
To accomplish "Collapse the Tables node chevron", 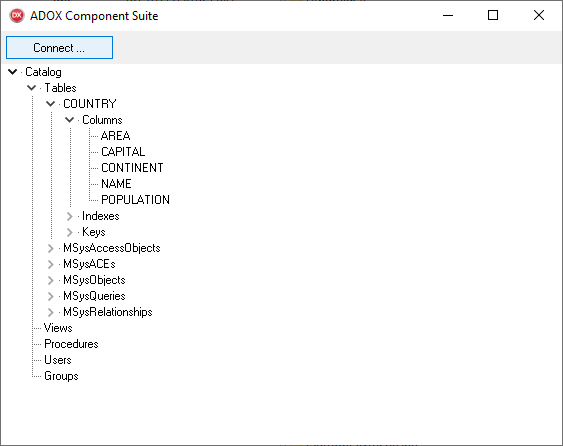I will (x=32, y=88).
